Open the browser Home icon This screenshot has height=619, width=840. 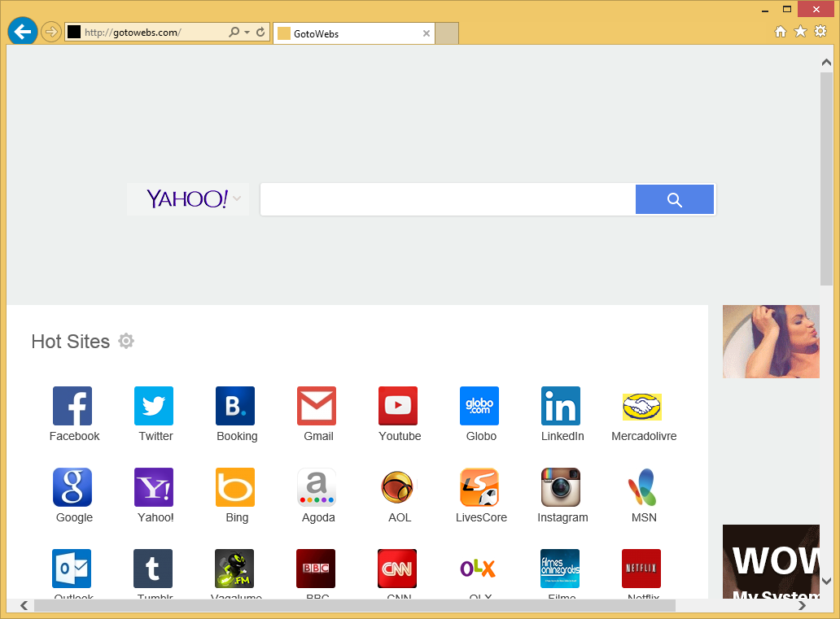coord(781,32)
